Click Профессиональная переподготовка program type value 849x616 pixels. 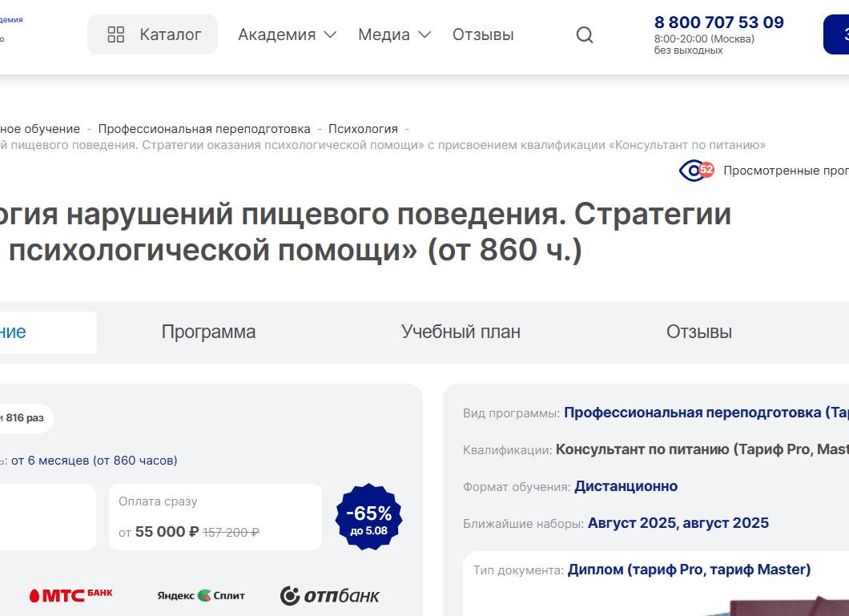tap(706, 413)
